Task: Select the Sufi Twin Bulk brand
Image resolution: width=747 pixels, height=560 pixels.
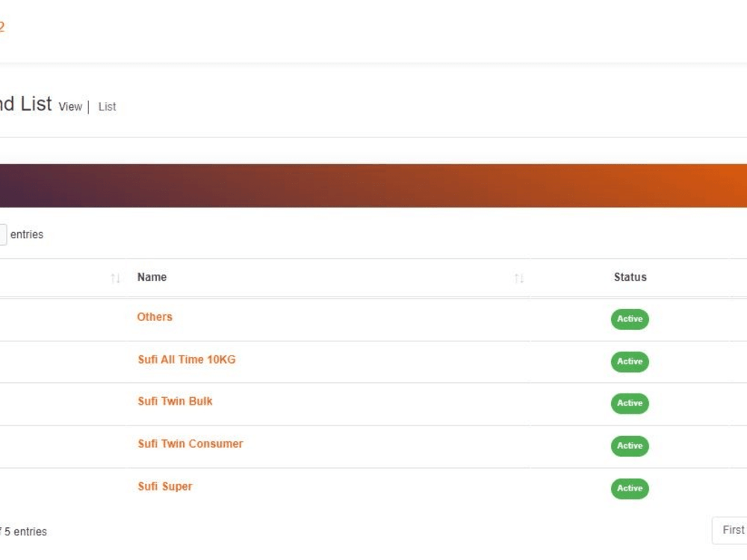Action: (174, 401)
